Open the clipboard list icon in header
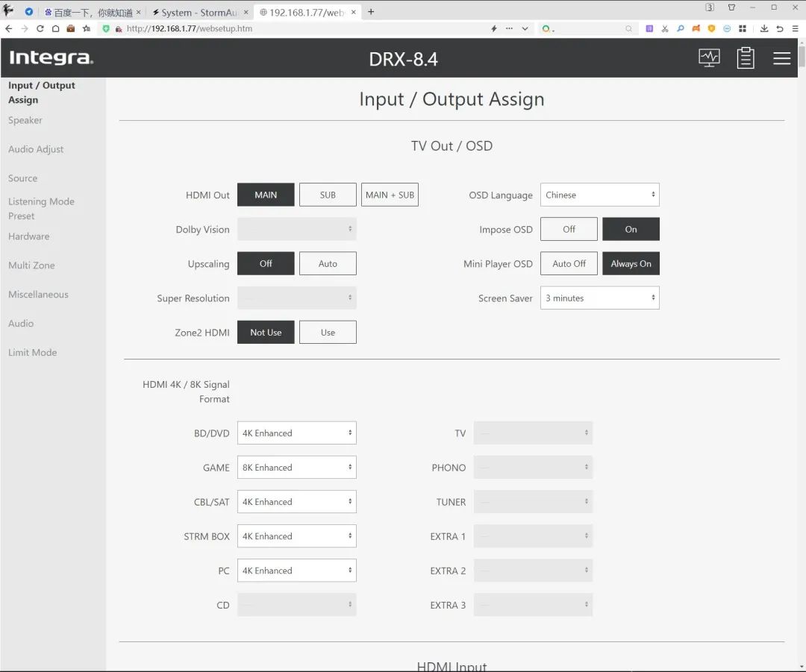The height and width of the screenshot is (672, 806). pyautogui.click(x=746, y=57)
